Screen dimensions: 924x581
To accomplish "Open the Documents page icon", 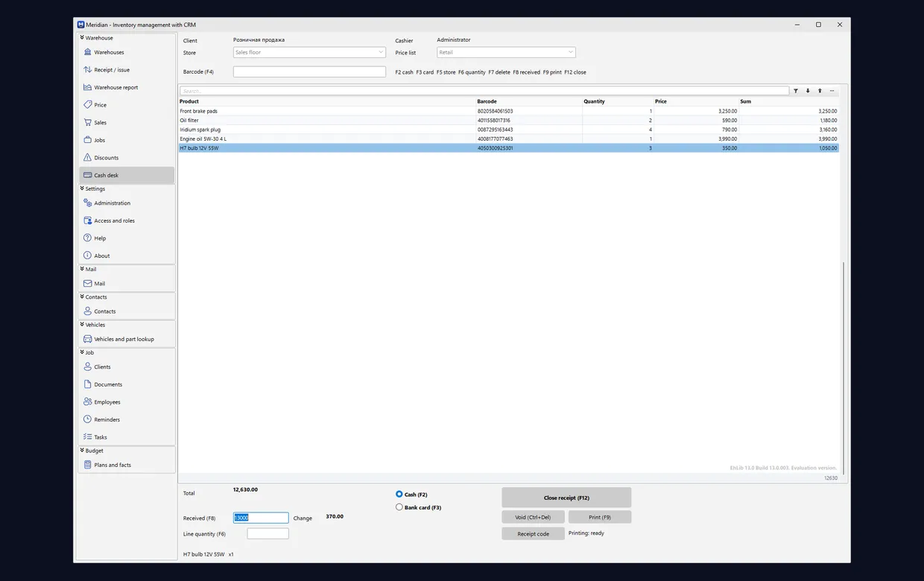I will click(88, 384).
